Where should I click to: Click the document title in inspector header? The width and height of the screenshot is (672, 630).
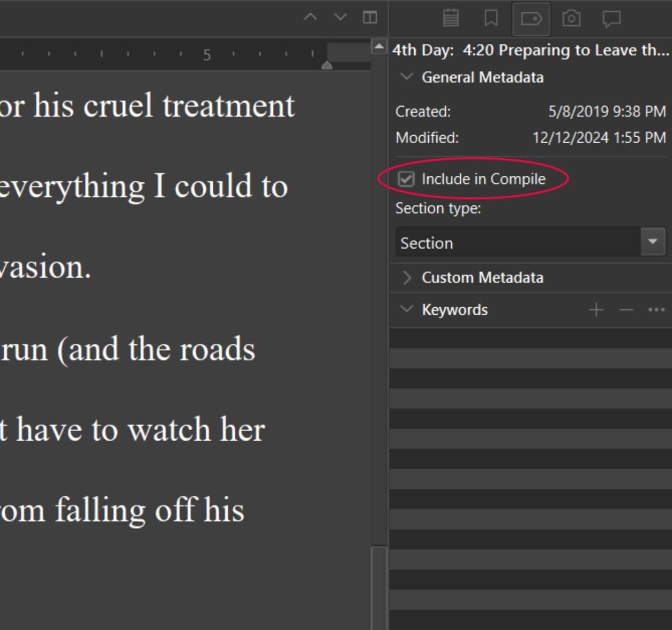coord(531,50)
